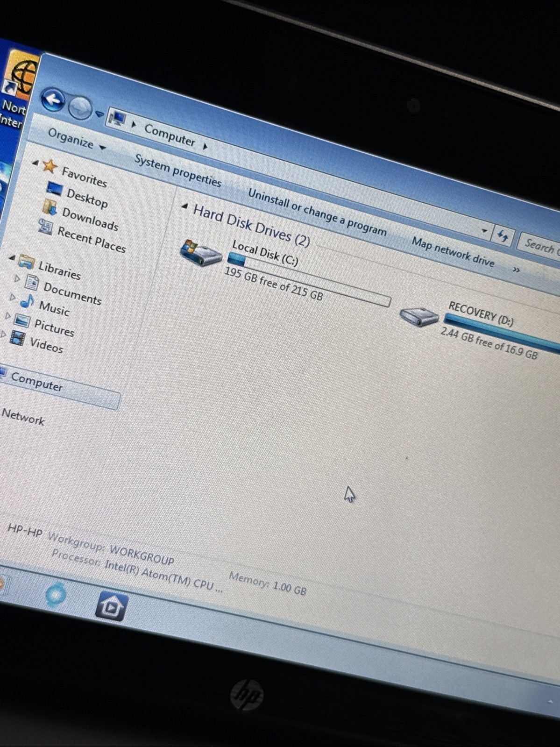
Task: Open the address bar history dropdown
Action: (484, 231)
